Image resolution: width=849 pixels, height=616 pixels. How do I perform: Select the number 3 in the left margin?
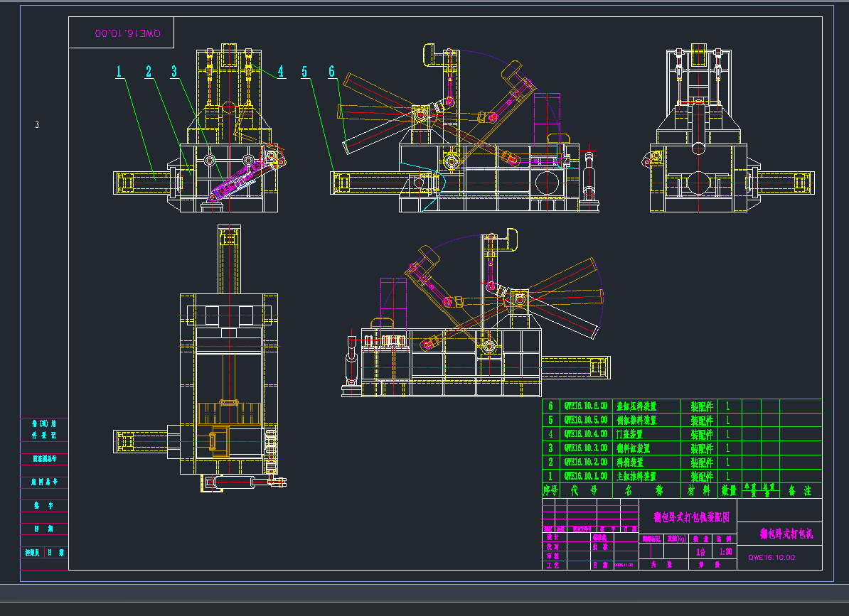(x=37, y=126)
